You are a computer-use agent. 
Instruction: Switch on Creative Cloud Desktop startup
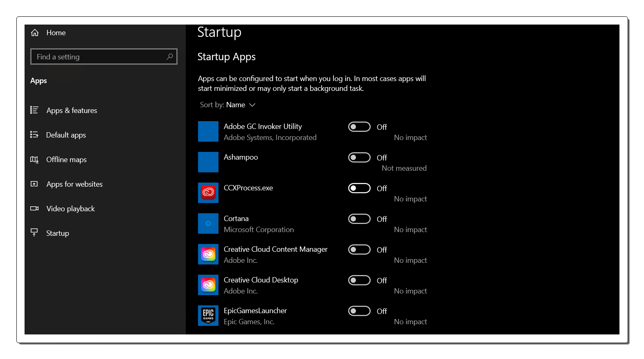[x=359, y=280]
